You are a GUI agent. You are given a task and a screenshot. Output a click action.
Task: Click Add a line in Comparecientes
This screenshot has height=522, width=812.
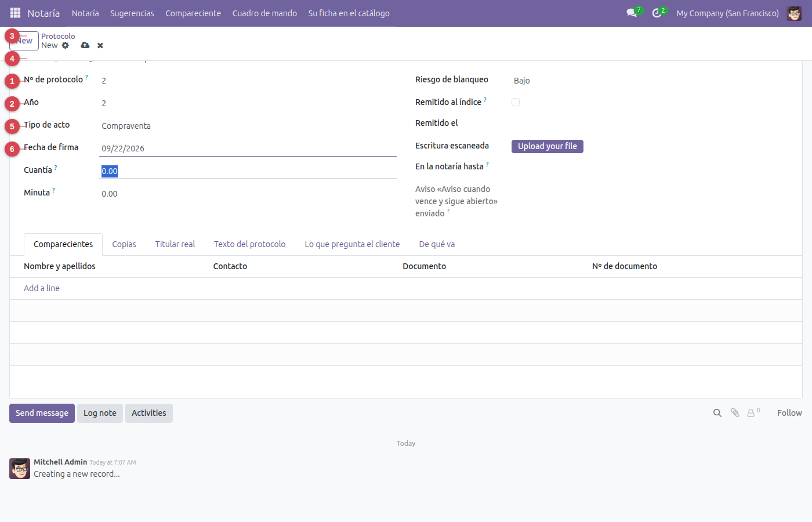tap(42, 288)
